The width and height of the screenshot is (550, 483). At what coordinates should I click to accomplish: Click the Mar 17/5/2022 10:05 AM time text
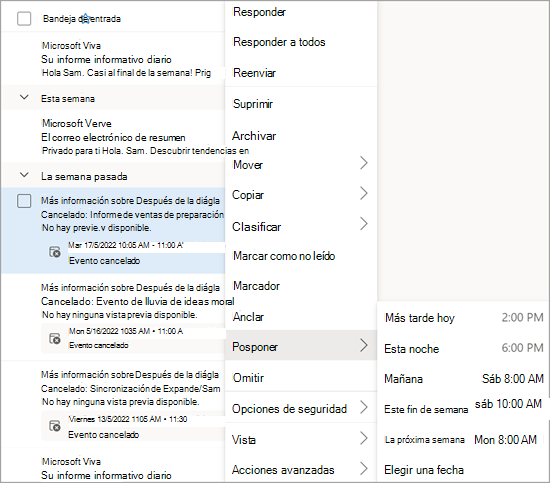125,245
